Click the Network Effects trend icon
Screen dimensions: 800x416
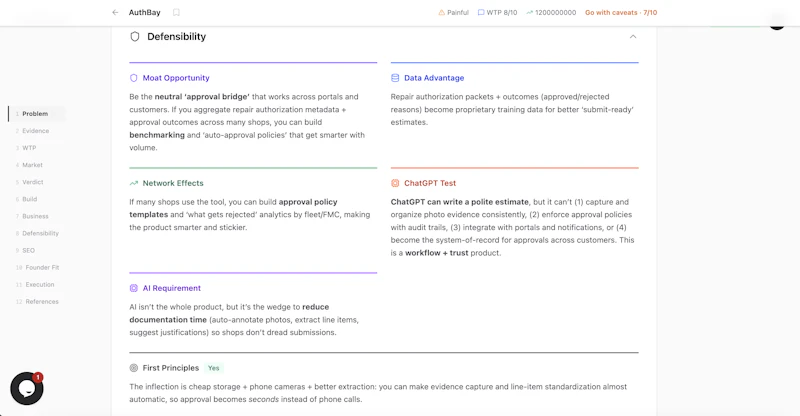click(x=134, y=183)
